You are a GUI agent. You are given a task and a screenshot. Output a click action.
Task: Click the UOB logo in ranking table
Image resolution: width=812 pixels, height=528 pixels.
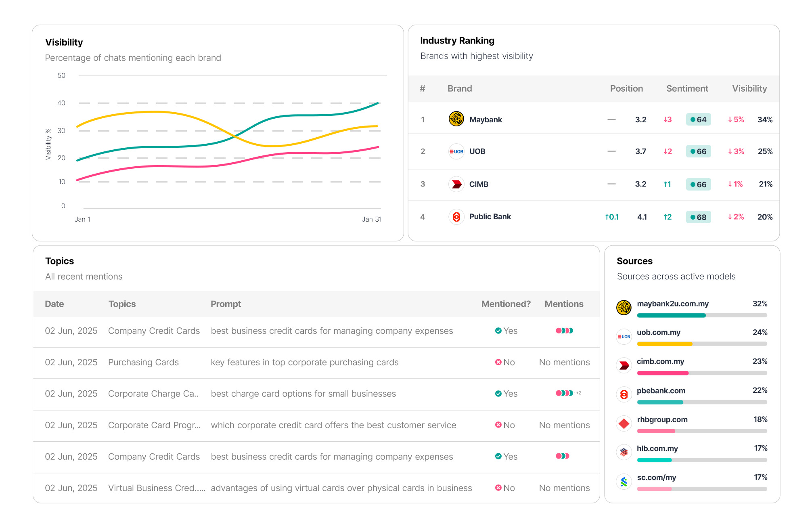point(456,151)
